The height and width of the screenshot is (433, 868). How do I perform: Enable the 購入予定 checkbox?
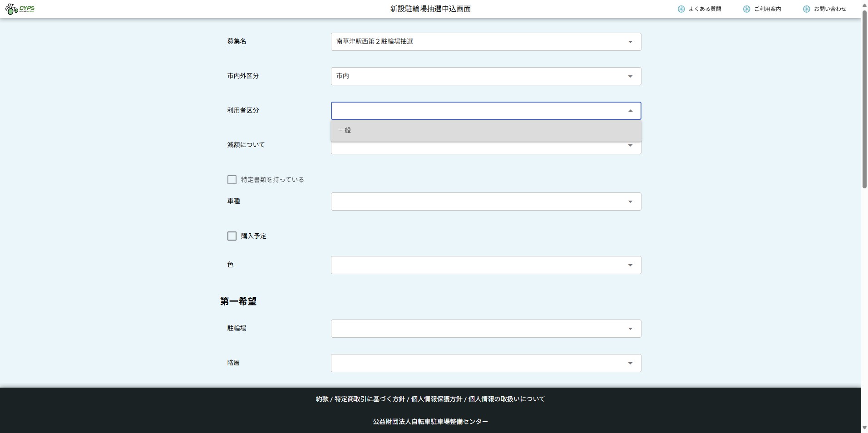pyautogui.click(x=232, y=236)
